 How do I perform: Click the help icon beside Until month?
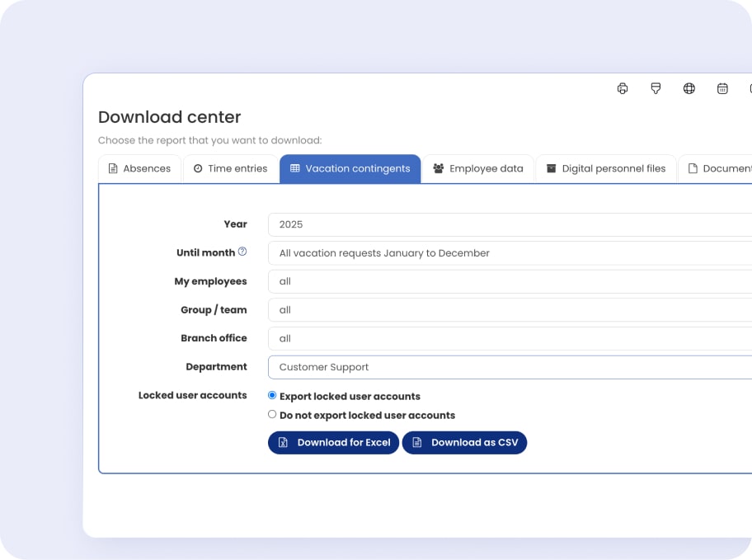[x=242, y=252]
